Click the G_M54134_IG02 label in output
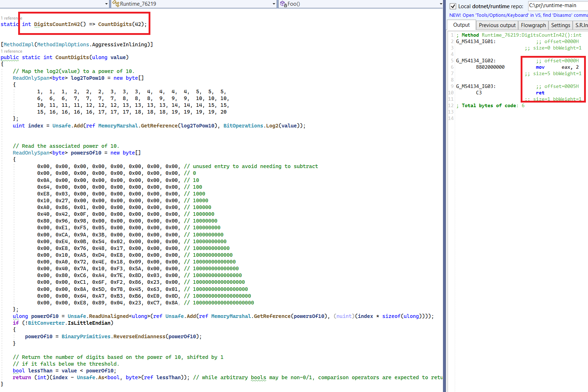The height and width of the screenshot is (392, 588). tap(476, 61)
